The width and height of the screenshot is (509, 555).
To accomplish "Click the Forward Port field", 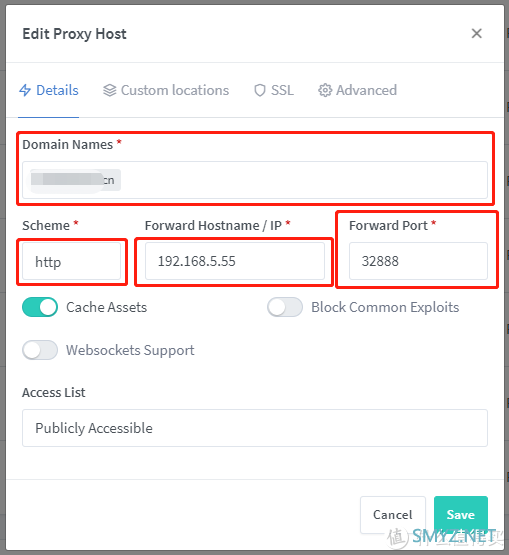I will click(x=418, y=261).
